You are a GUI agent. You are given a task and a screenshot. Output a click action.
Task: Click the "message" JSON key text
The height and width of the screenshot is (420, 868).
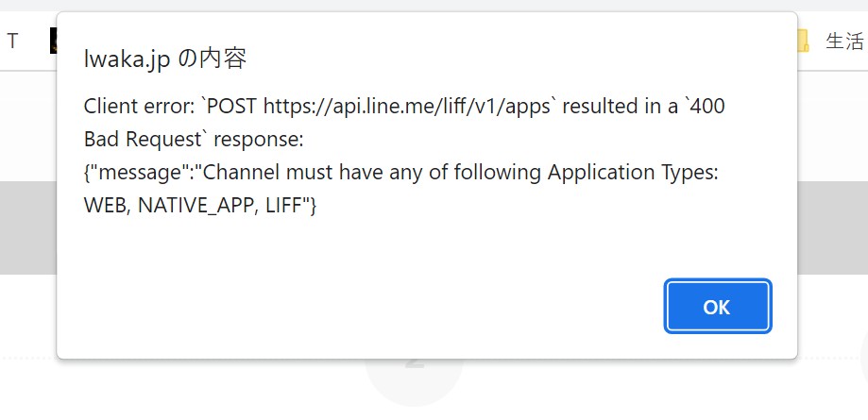tap(141, 173)
